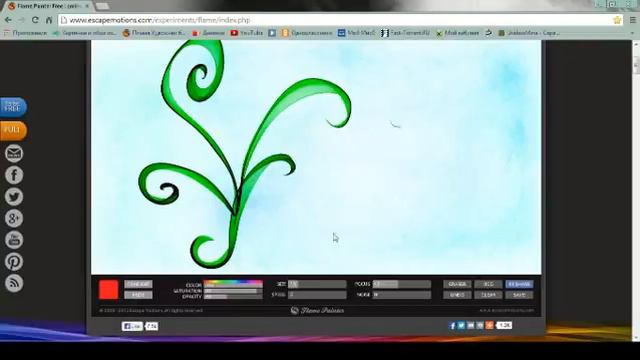
Task: Click the blue FREE version badge
Action: (x=13, y=107)
